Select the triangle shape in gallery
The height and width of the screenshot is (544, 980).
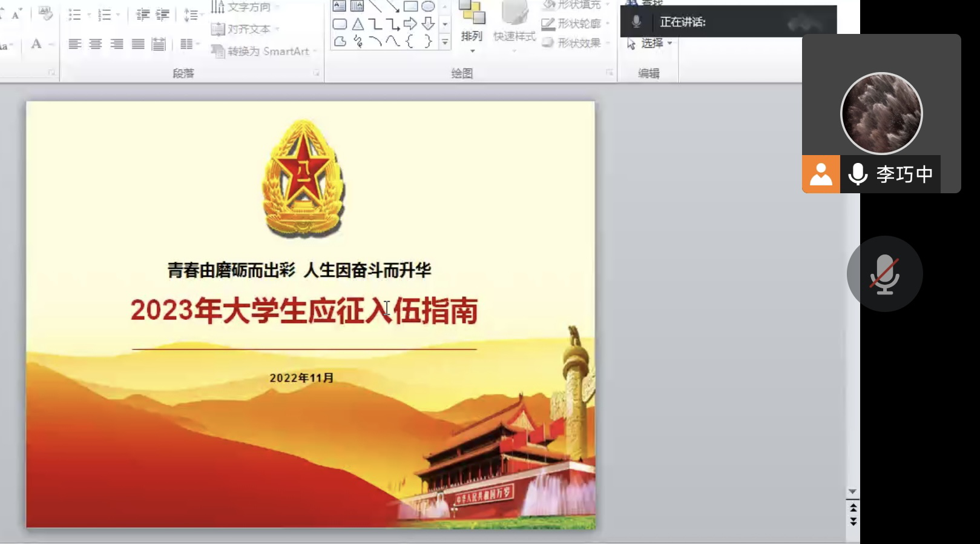pos(358,24)
